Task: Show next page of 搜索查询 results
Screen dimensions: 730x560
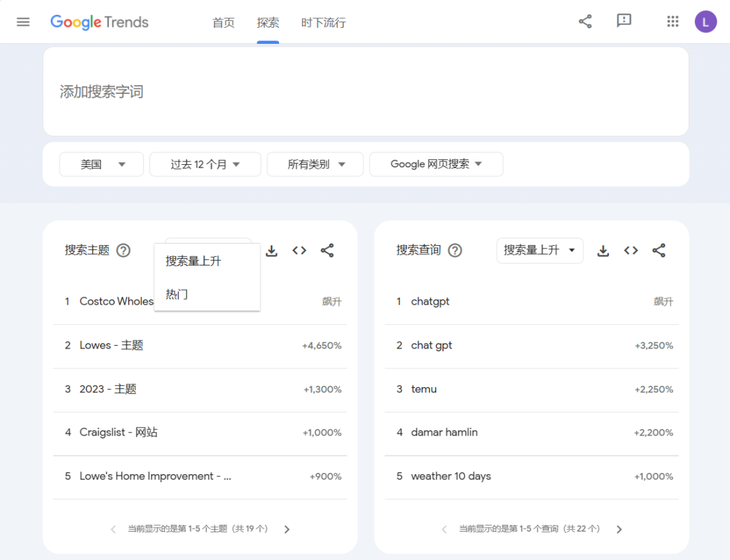Action: pos(618,529)
